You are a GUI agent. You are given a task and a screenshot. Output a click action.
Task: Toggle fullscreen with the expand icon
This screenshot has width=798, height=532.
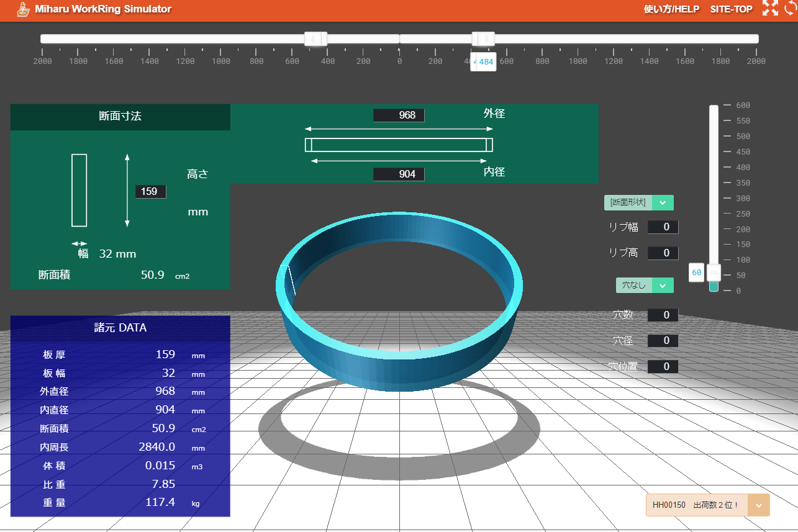[x=770, y=9]
